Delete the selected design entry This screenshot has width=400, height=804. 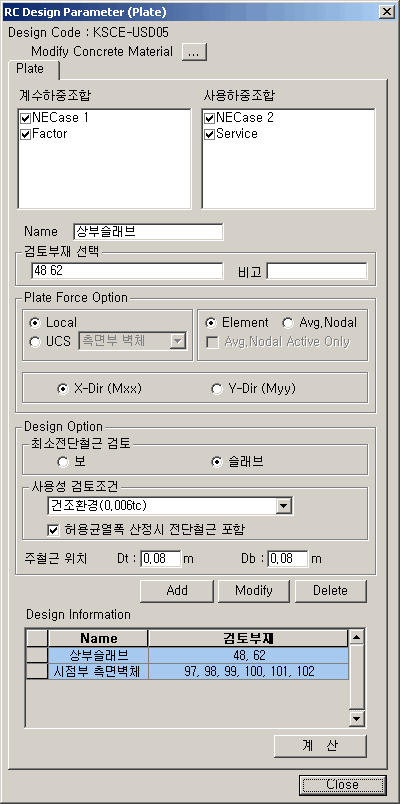(331, 591)
